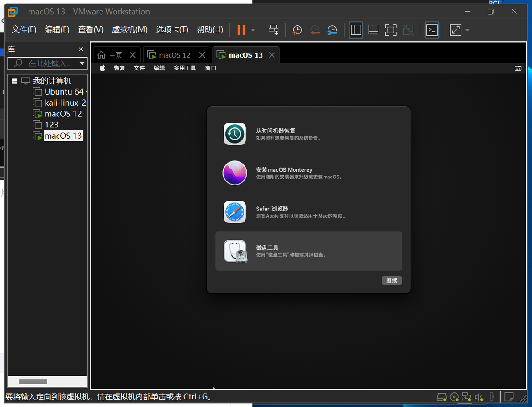Open the stretch guest dropdown arrow

(468, 30)
